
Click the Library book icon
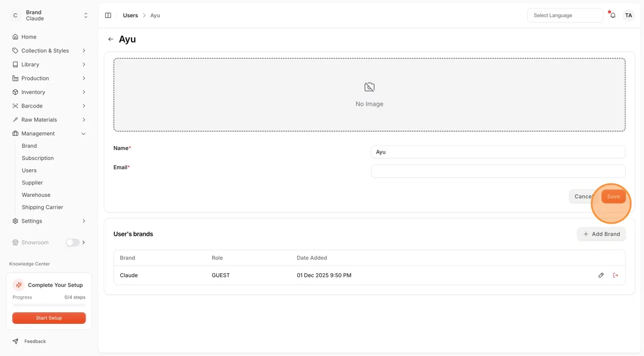coord(15,64)
